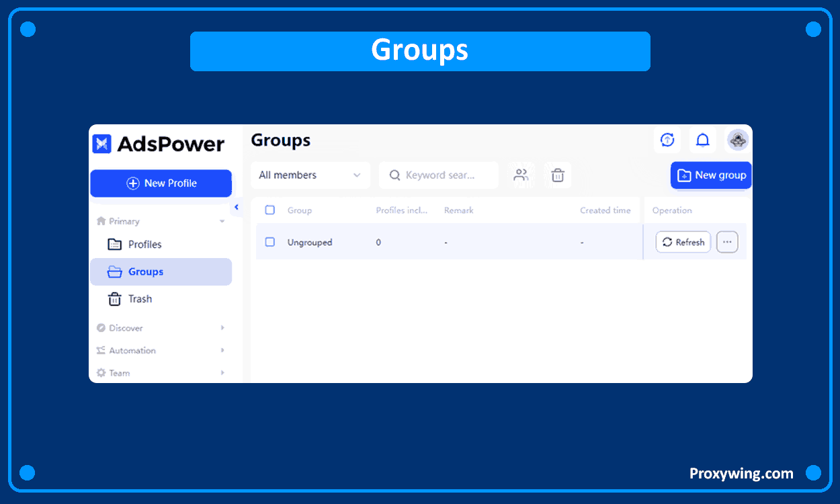Go to Profiles in sidebar

[144, 245]
